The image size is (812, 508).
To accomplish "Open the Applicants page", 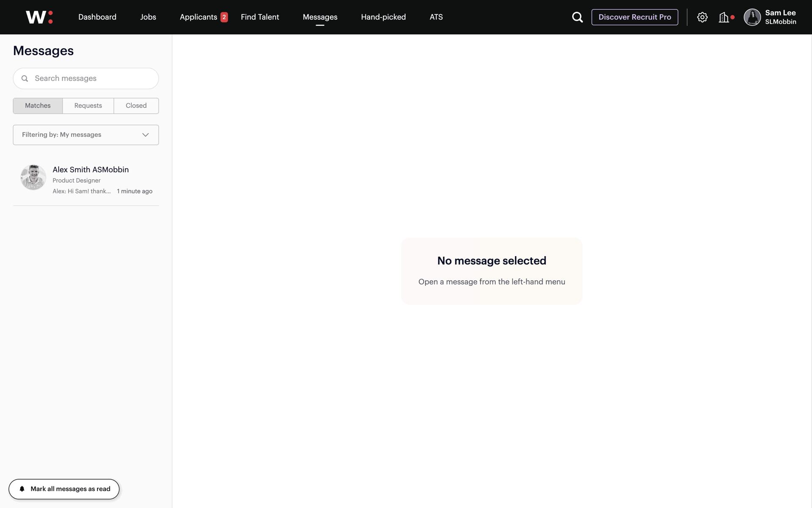I will click(198, 17).
